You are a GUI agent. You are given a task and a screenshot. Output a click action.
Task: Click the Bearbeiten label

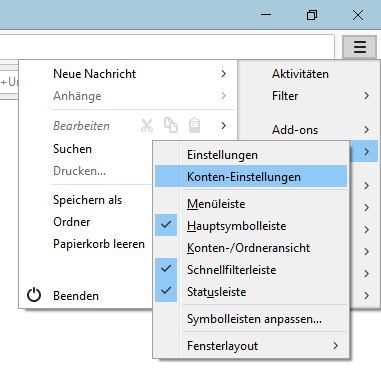(81, 126)
